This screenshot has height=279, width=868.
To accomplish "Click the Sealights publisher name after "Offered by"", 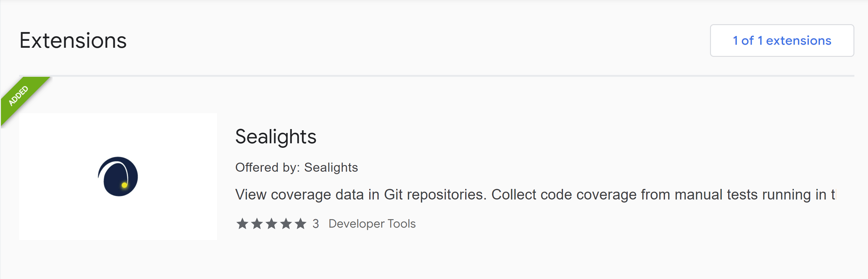I will click(x=330, y=167).
